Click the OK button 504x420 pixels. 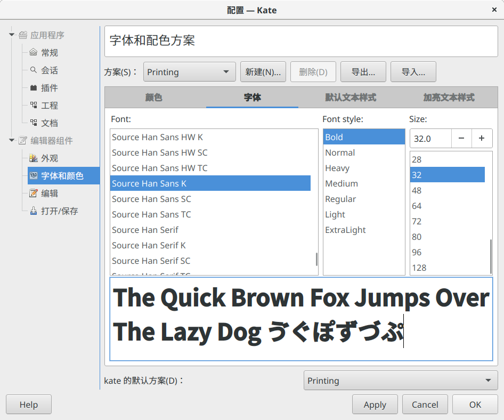tap(475, 404)
